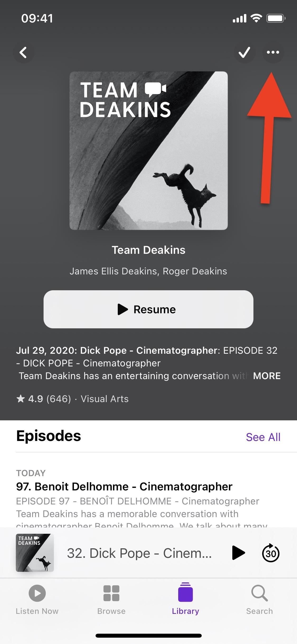Tap the Resume button

(x=148, y=309)
